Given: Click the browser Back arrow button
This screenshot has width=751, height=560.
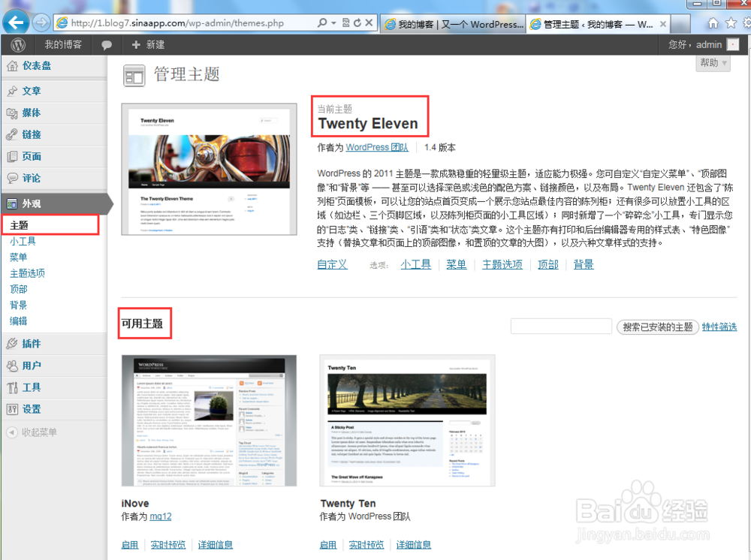Looking at the screenshot, I should pyautogui.click(x=16, y=23).
